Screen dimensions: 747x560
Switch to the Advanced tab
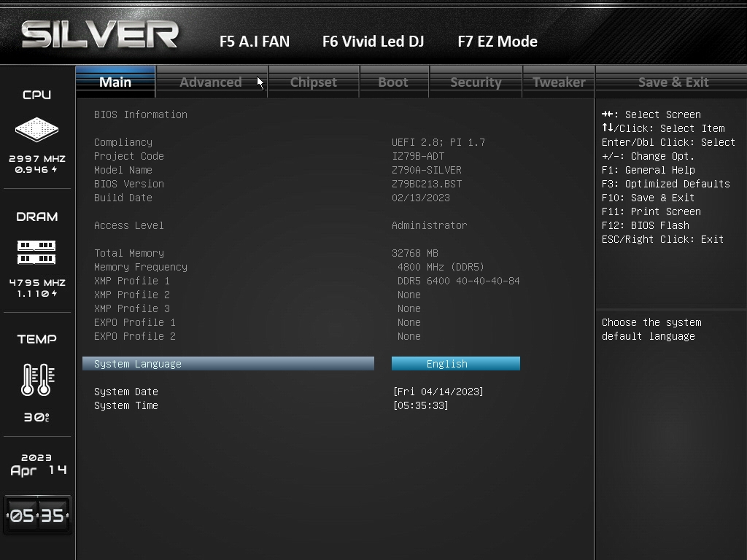[211, 82]
